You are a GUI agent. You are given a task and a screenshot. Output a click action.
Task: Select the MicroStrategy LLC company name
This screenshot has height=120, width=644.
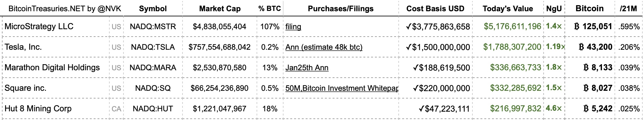[x=39, y=26]
